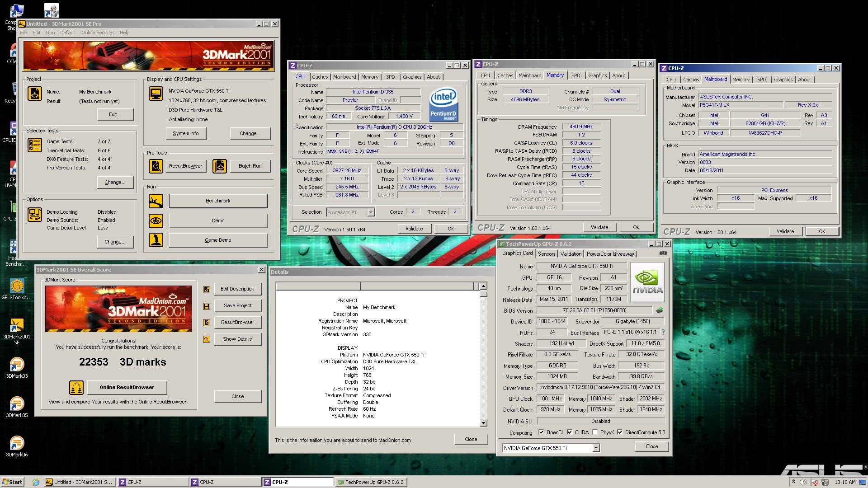Click the Core Speed 3927.26 MHz value
This screenshot has height=488, width=868.
pos(347,171)
